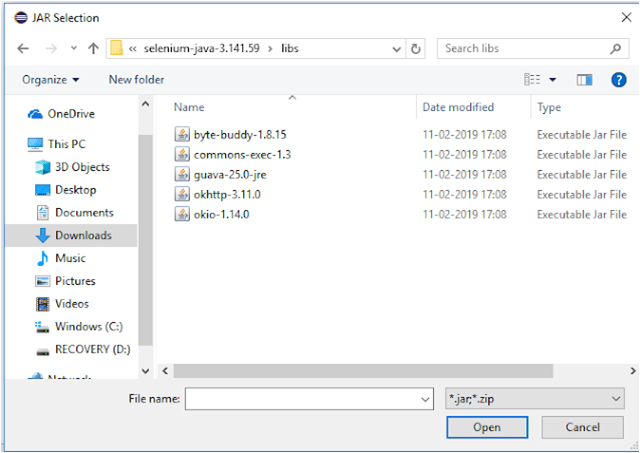This screenshot has width=640, height=453.
Task: Click the back navigation arrow
Action: (23, 48)
